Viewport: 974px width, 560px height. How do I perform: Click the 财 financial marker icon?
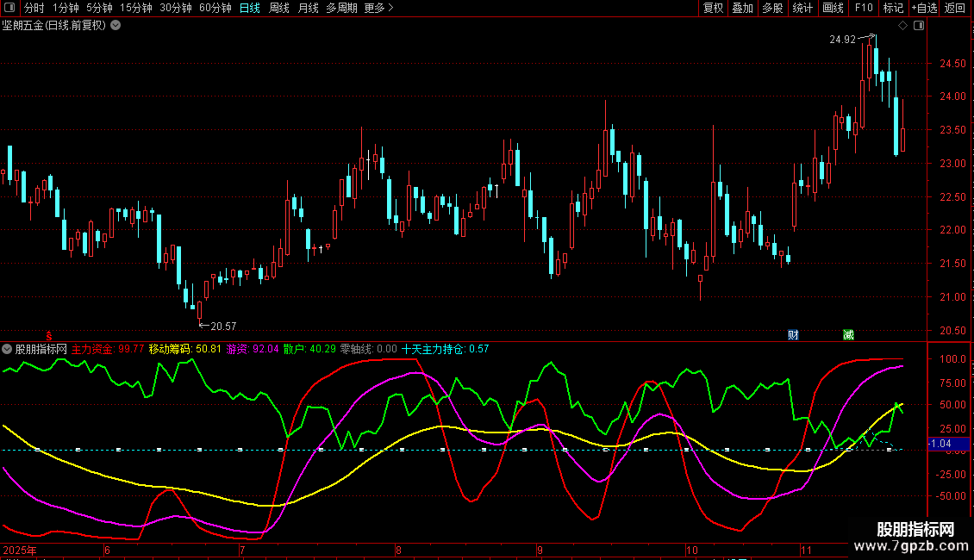pyautogui.click(x=793, y=334)
